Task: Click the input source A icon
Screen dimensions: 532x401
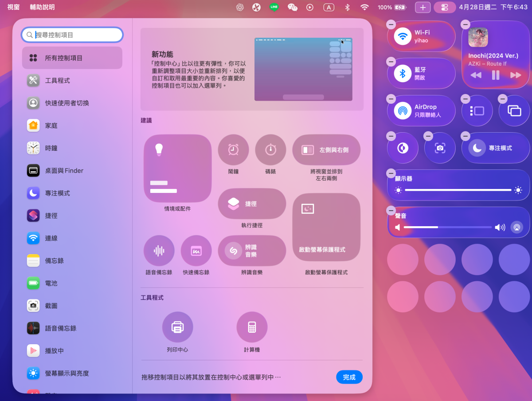Action: pos(329,7)
